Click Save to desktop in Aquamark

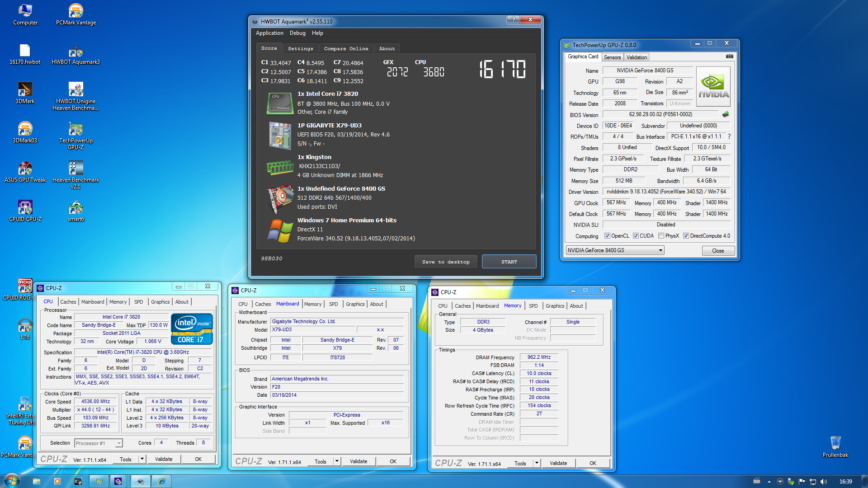pos(446,262)
